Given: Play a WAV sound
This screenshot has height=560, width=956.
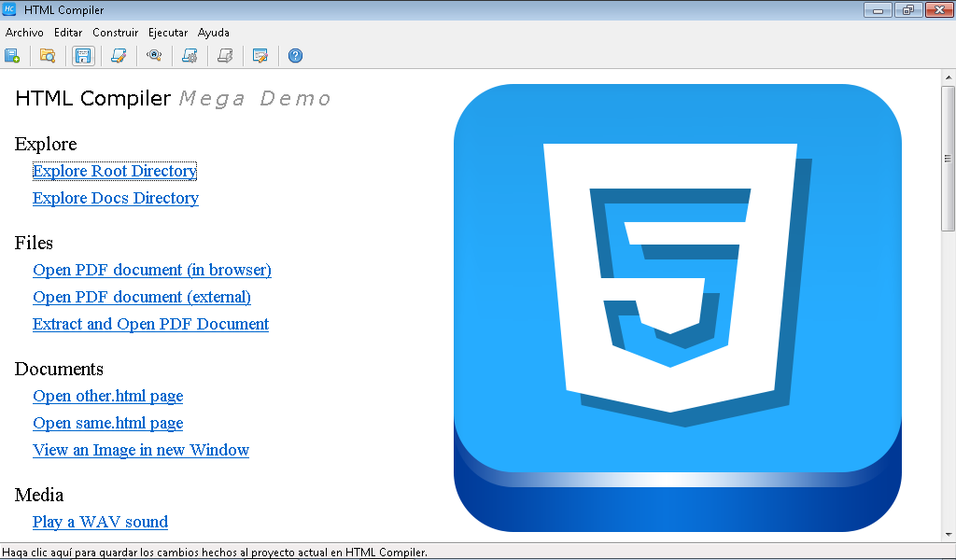Looking at the screenshot, I should 100,522.
